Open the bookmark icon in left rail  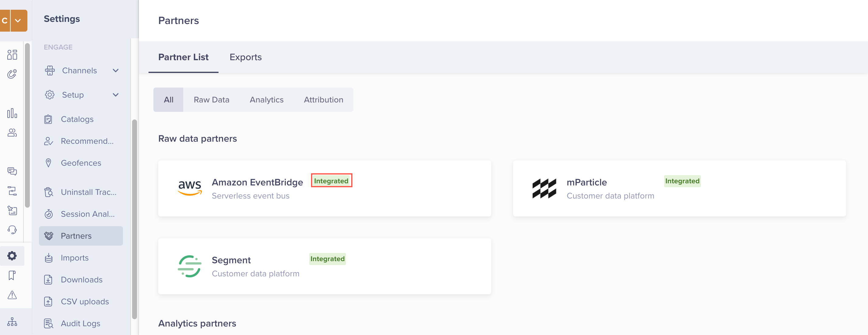(x=12, y=275)
